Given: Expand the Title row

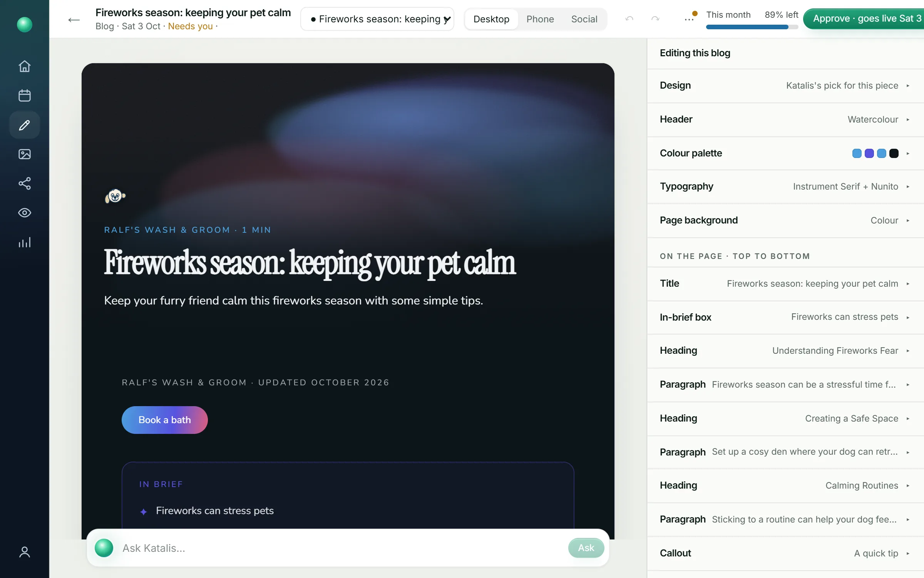Looking at the screenshot, I should point(785,284).
